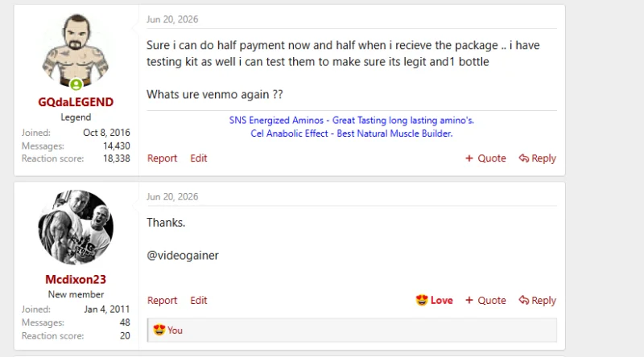Click Reply arrow icon on first post
Screen dimensions: 644x357
(524, 158)
